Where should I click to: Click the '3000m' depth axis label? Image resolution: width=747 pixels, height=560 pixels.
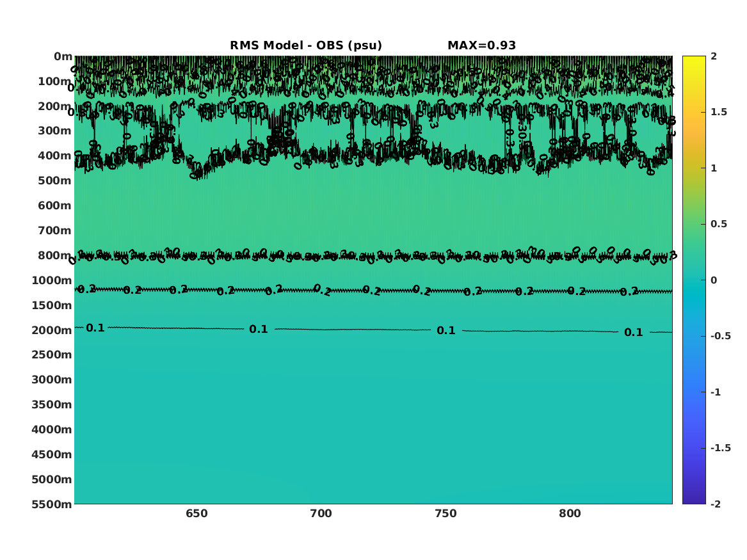[x=52, y=380]
